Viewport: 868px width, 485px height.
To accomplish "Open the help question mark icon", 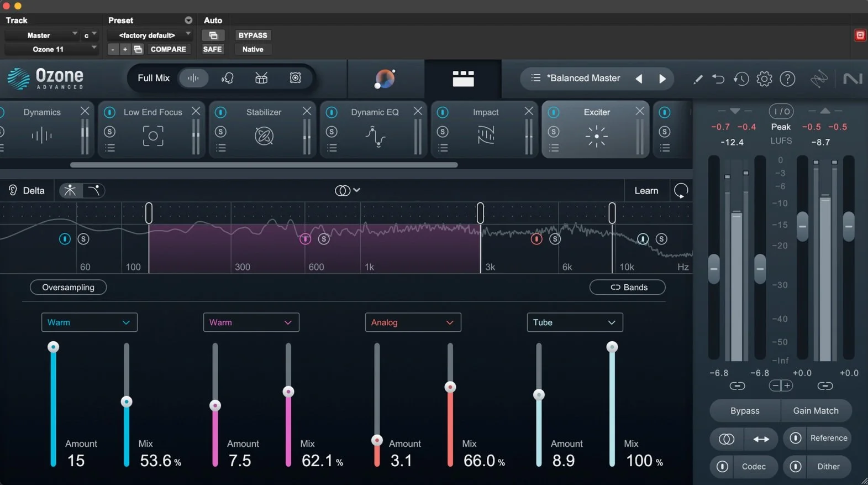I will [787, 79].
